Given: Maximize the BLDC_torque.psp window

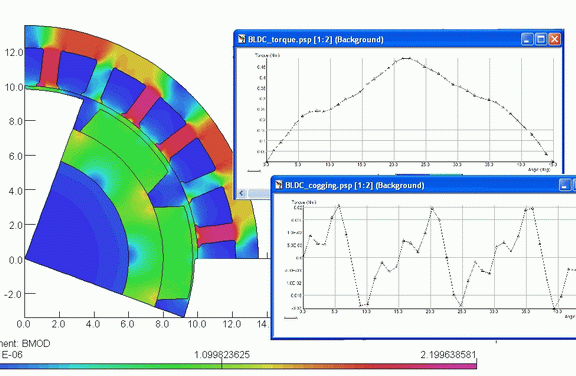Looking at the screenshot, I should 541,39.
